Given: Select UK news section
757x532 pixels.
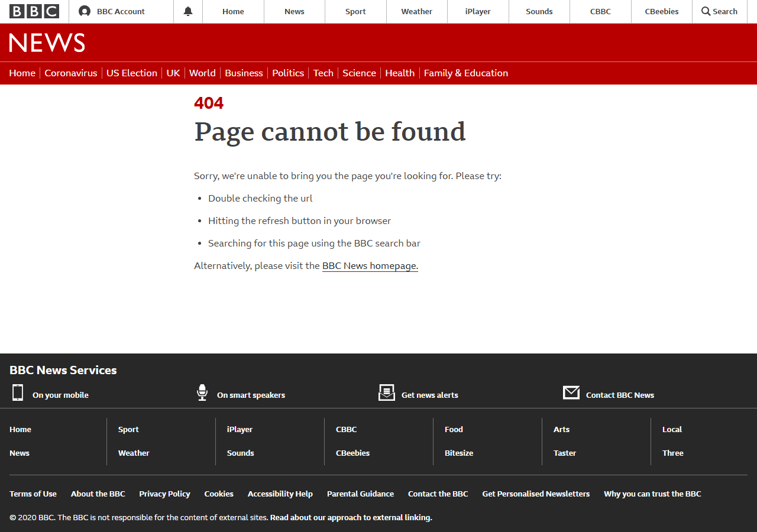Looking at the screenshot, I should click(x=173, y=73).
